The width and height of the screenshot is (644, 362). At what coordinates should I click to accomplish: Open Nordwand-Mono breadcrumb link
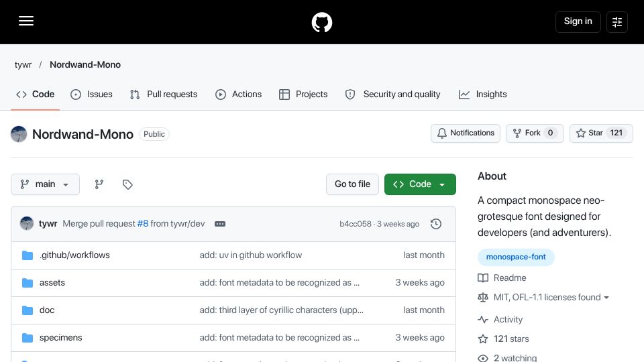(x=85, y=65)
